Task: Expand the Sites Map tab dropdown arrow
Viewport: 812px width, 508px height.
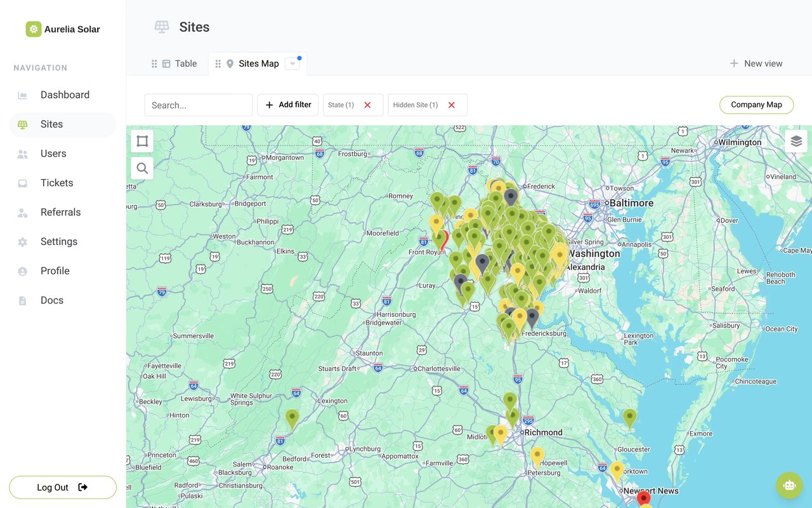Action: coord(292,63)
